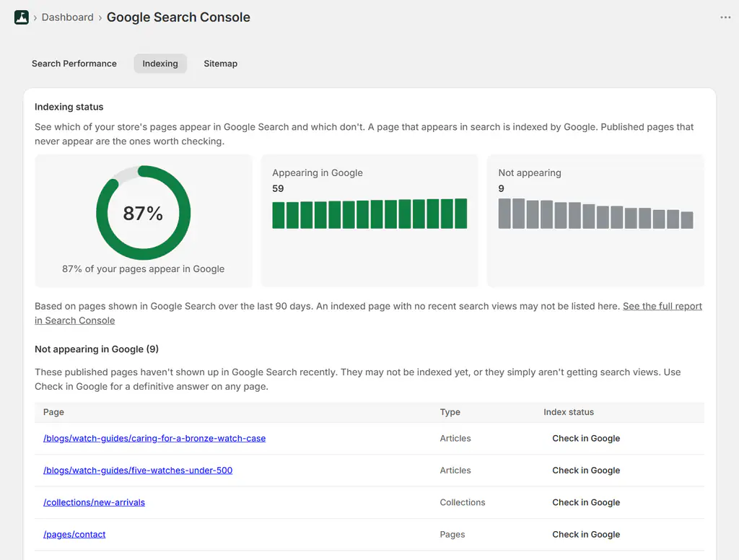Click the green Appearing in Google bar chart
739x560 pixels.
(369, 214)
